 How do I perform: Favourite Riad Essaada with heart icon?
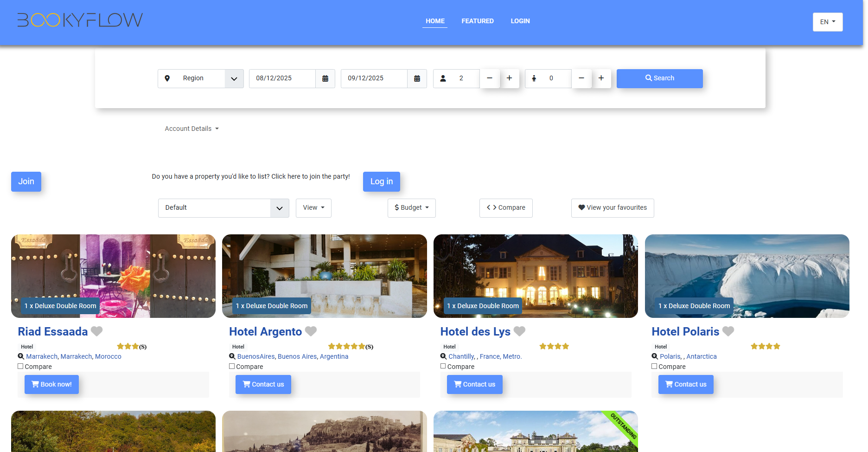tap(97, 331)
